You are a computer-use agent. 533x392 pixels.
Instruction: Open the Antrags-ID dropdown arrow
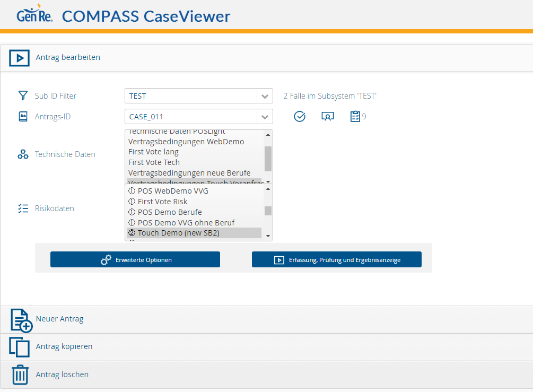pyautogui.click(x=265, y=117)
